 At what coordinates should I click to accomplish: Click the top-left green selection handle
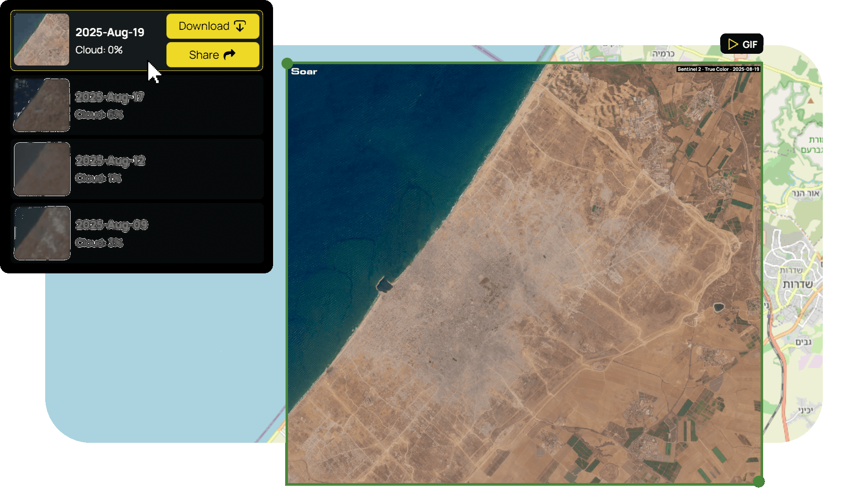(x=287, y=63)
